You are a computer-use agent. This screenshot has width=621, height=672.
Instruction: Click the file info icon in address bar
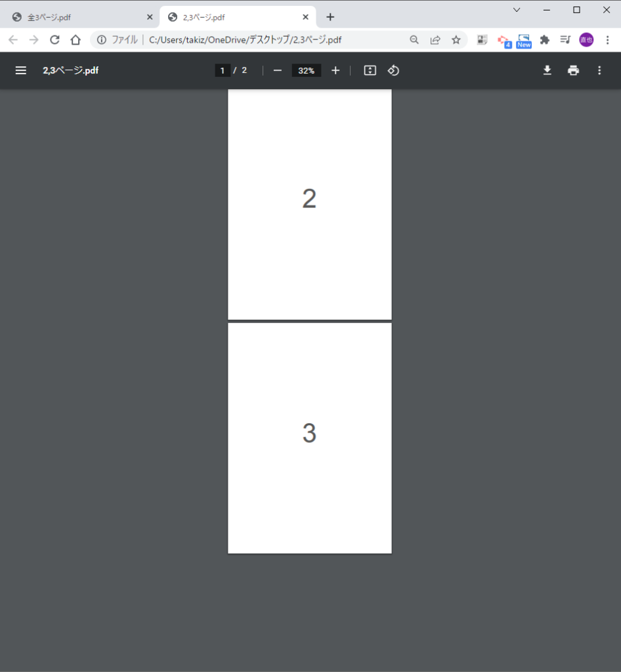click(102, 40)
